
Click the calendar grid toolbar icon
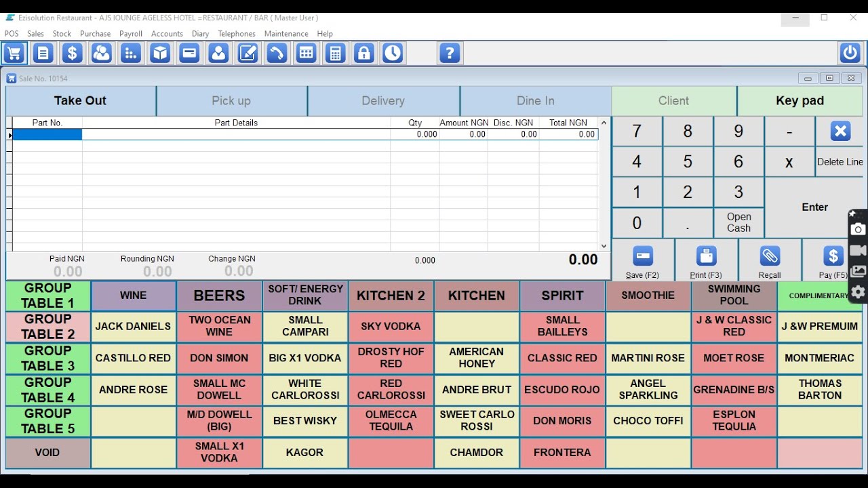(x=306, y=53)
